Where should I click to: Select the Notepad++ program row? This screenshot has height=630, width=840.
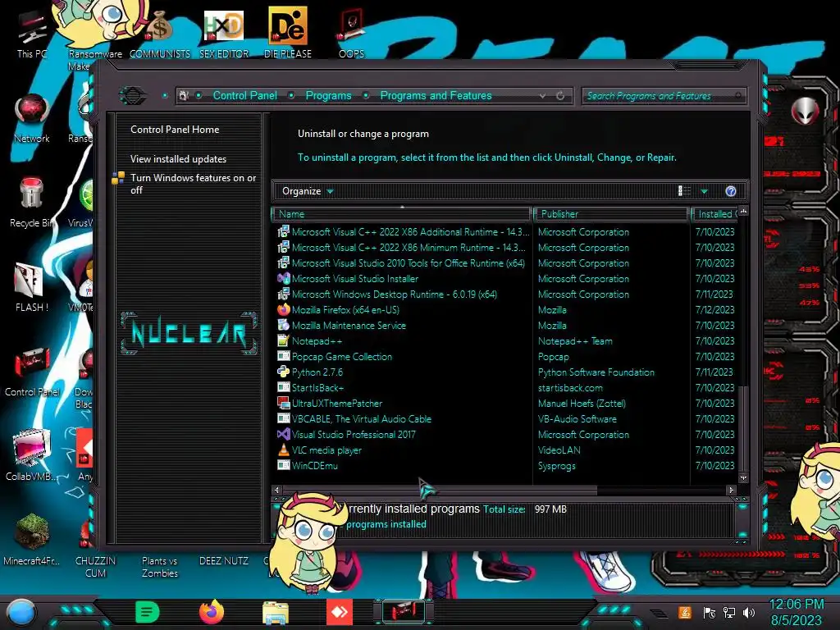click(x=505, y=341)
